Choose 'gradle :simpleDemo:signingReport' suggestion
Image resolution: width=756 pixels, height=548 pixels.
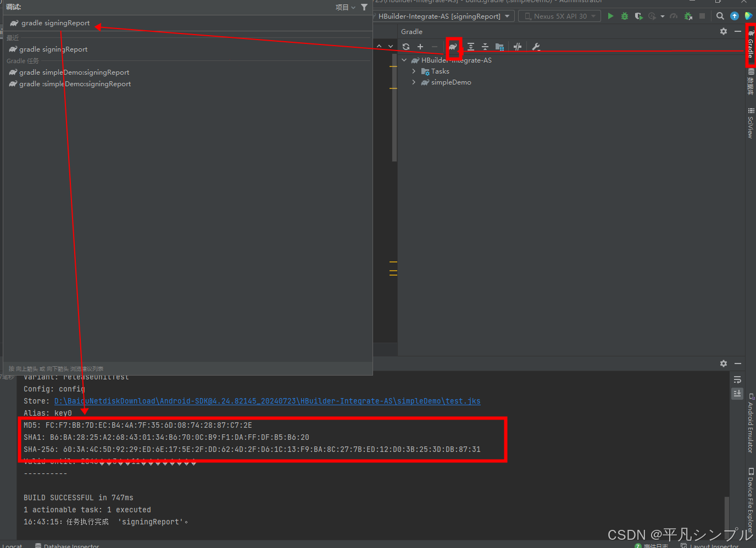click(x=188, y=84)
